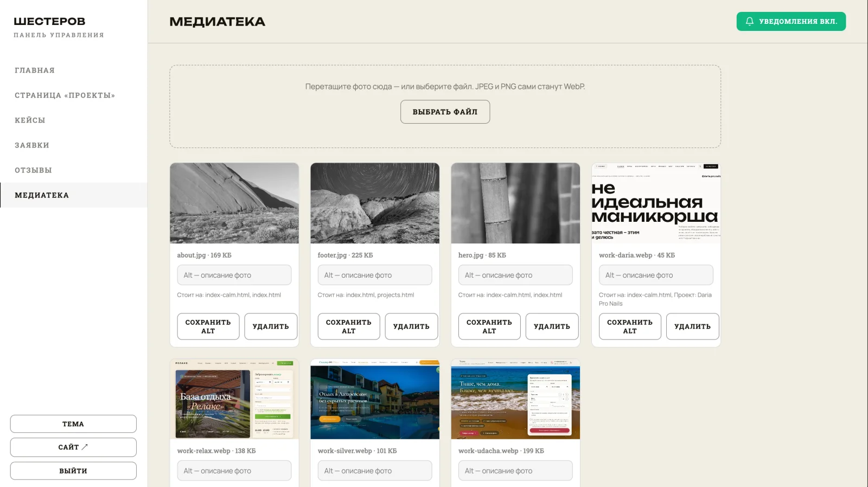Viewport: 868px width, 487px height.
Task: Save ALT for footer.jpg
Action: 349,326
